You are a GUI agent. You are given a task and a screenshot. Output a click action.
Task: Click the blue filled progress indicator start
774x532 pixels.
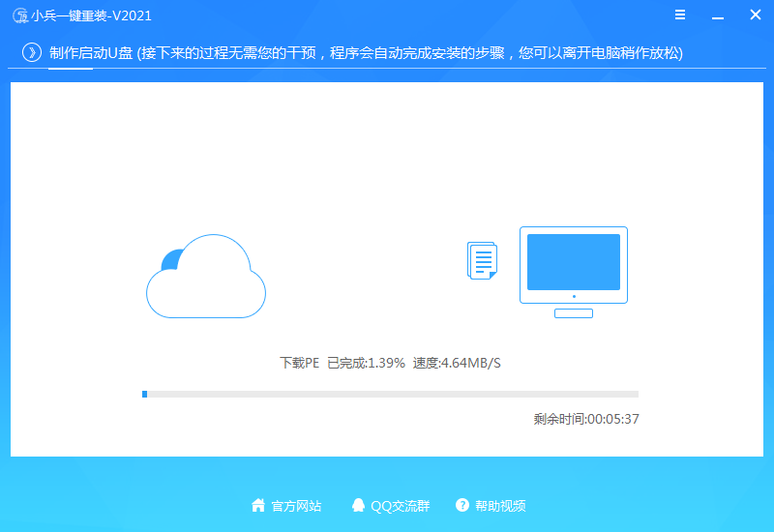[x=144, y=394]
